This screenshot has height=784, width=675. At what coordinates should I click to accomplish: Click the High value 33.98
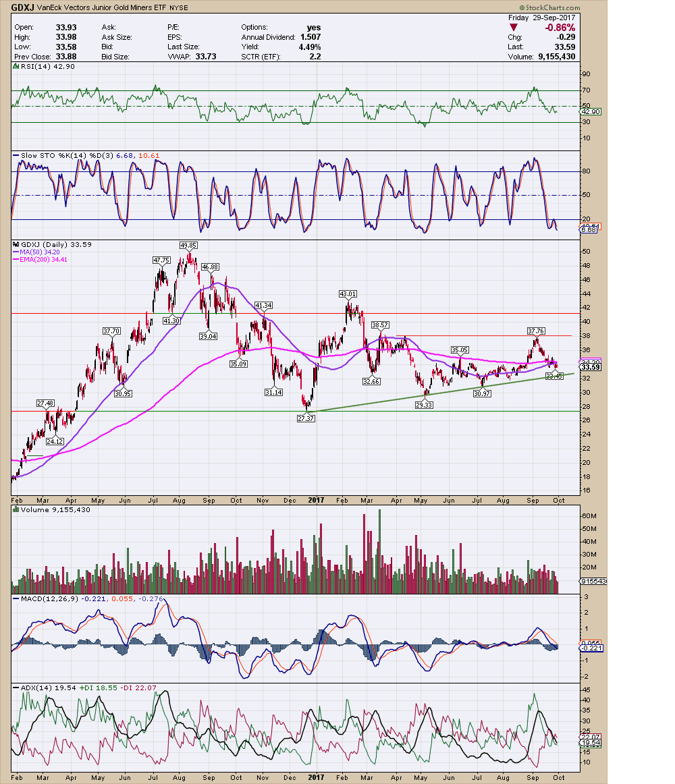click(x=66, y=37)
